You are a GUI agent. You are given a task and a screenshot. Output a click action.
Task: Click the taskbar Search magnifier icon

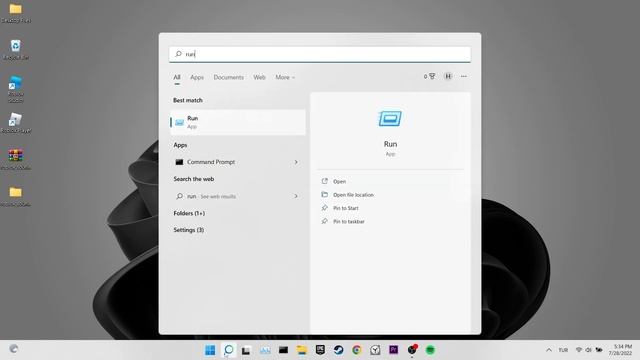tap(229, 350)
